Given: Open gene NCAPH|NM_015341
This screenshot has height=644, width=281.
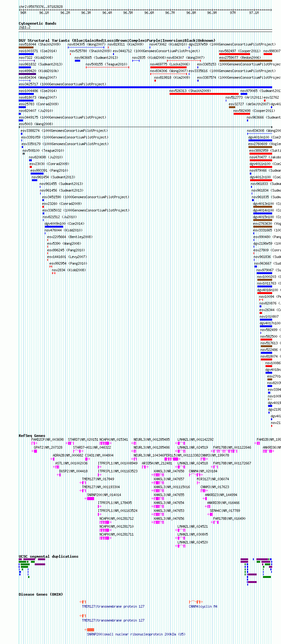Looking at the screenshot, I should click(114, 439).
